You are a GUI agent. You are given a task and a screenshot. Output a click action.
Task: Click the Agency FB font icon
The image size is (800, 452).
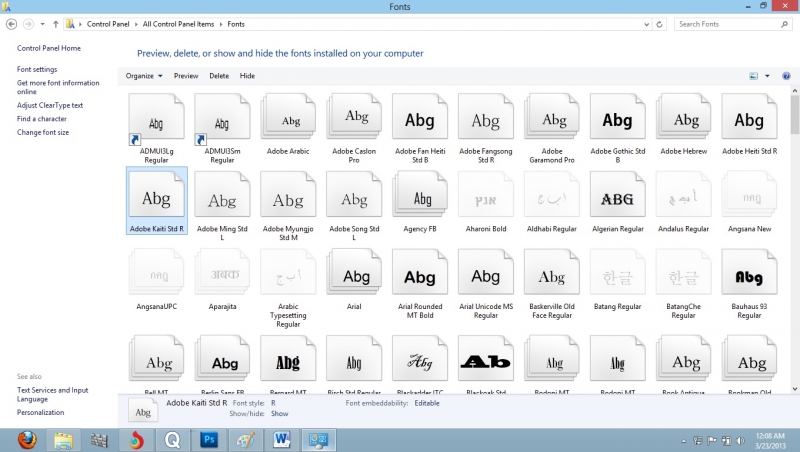pos(419,198)
